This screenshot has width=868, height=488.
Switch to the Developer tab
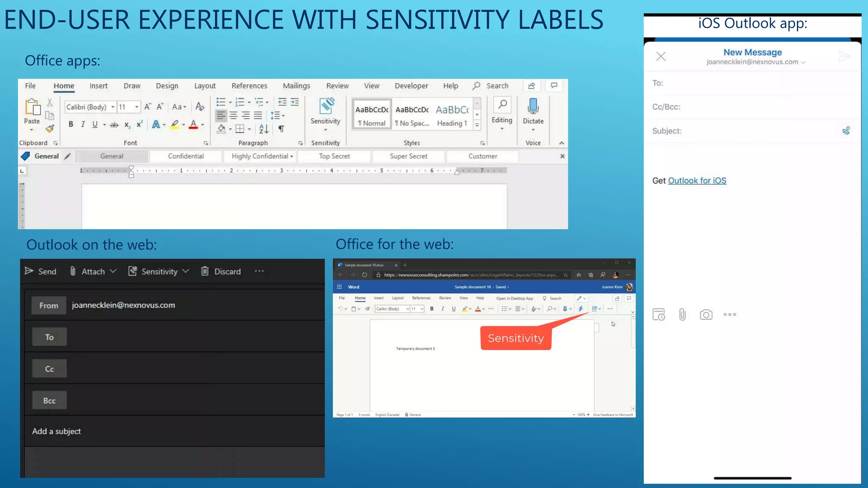click(411, 86)
